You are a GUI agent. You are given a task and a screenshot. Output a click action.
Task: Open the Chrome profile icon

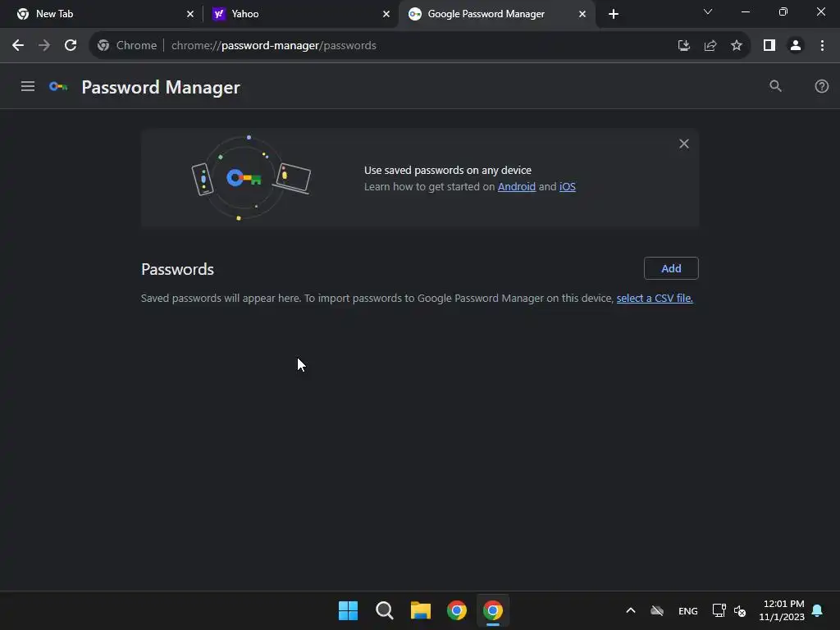tap(796, 46)
